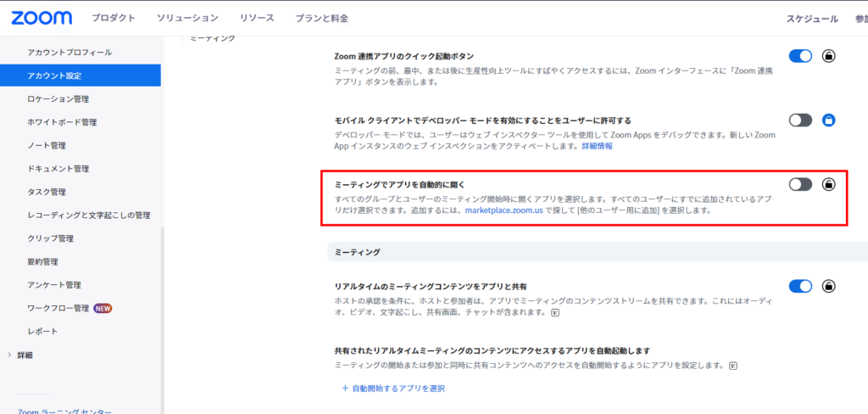The image size is (868, 414).
Task: Click lock icon for リアルタイムのミーティングコンテンツ setting
Action: pos(828,287)
